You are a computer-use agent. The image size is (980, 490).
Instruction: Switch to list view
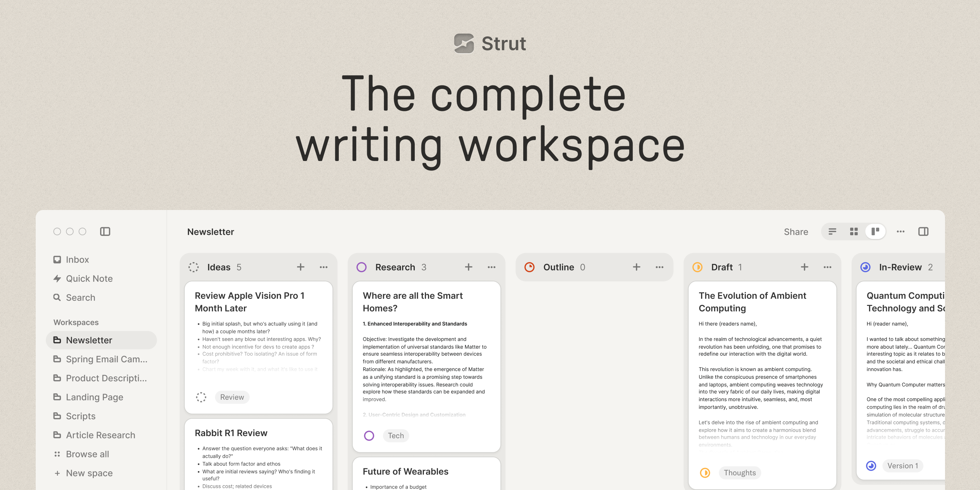[832, 231]
